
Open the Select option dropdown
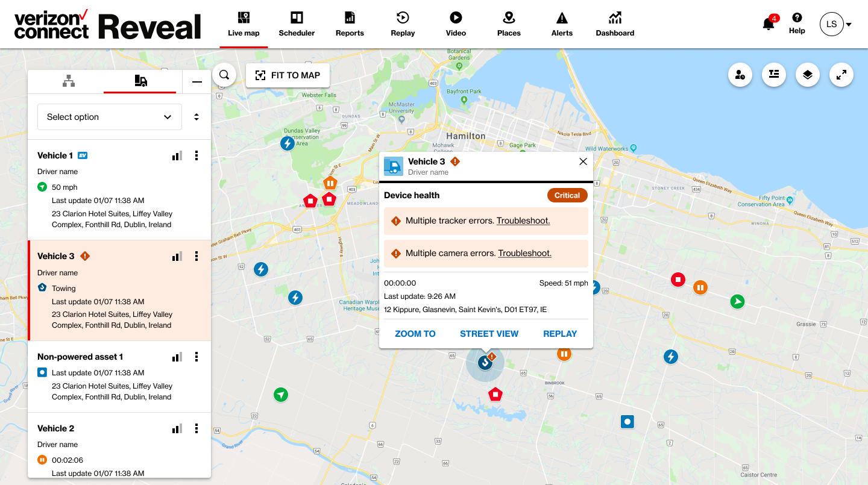[110, 117]
